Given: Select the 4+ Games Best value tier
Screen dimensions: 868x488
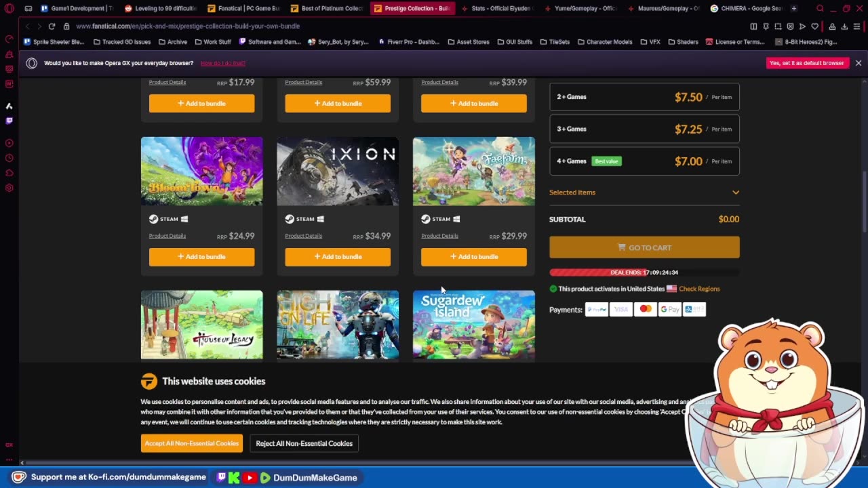Looking at the screenshot, I should point(644,161).
